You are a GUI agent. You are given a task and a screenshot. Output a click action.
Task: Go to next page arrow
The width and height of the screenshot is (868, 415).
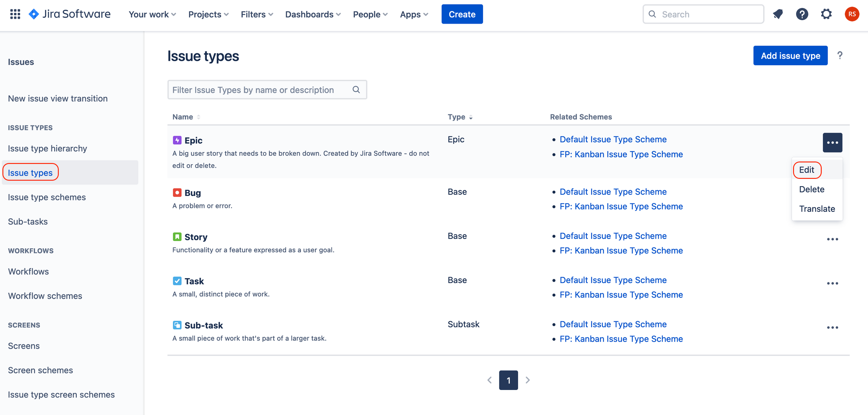527,380
